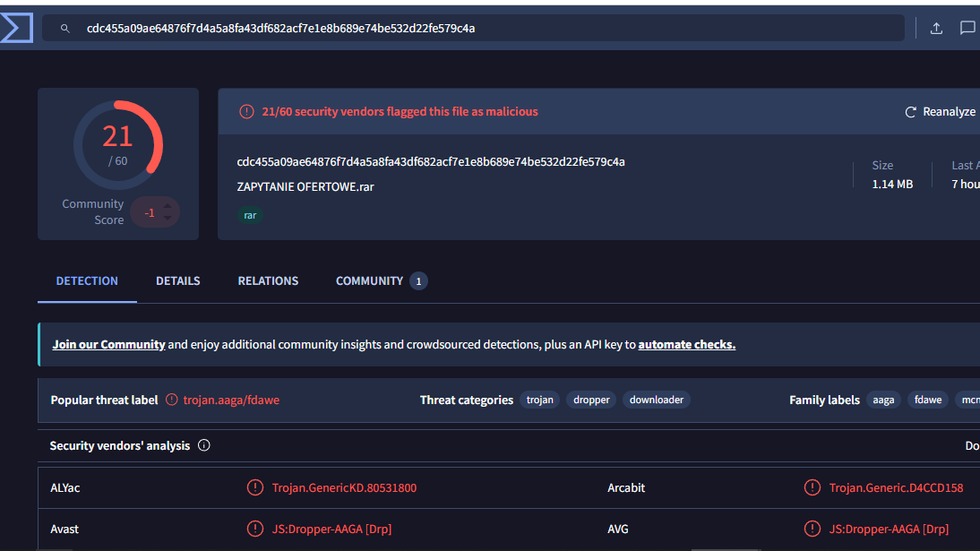Select the dropper threat category chip
Screen dimensions: 980x551
point(591,400)
